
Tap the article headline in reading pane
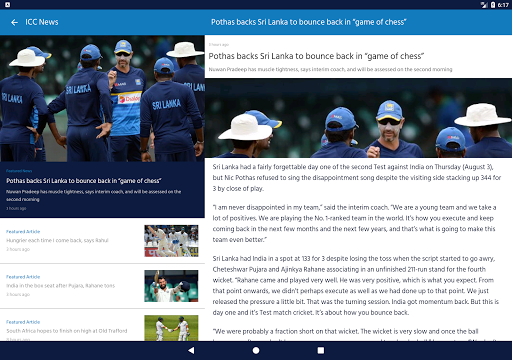coord(316,56)
